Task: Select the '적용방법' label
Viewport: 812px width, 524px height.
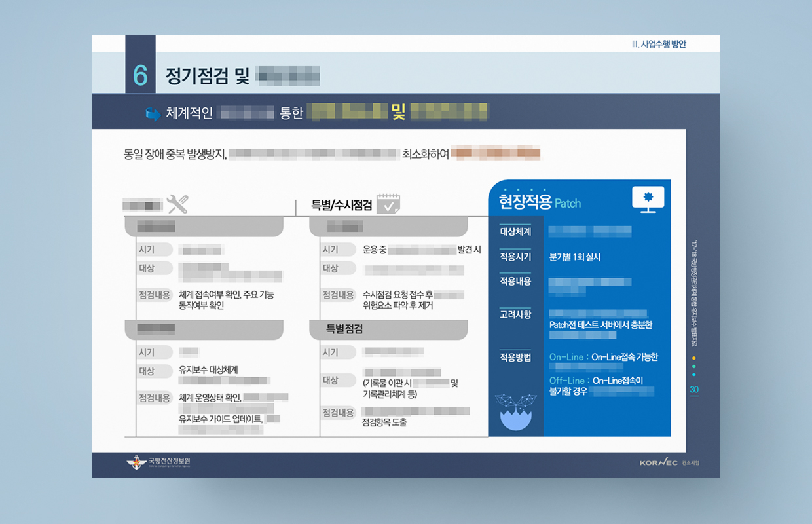Action: pyautogui.click(x=515, y=358)
